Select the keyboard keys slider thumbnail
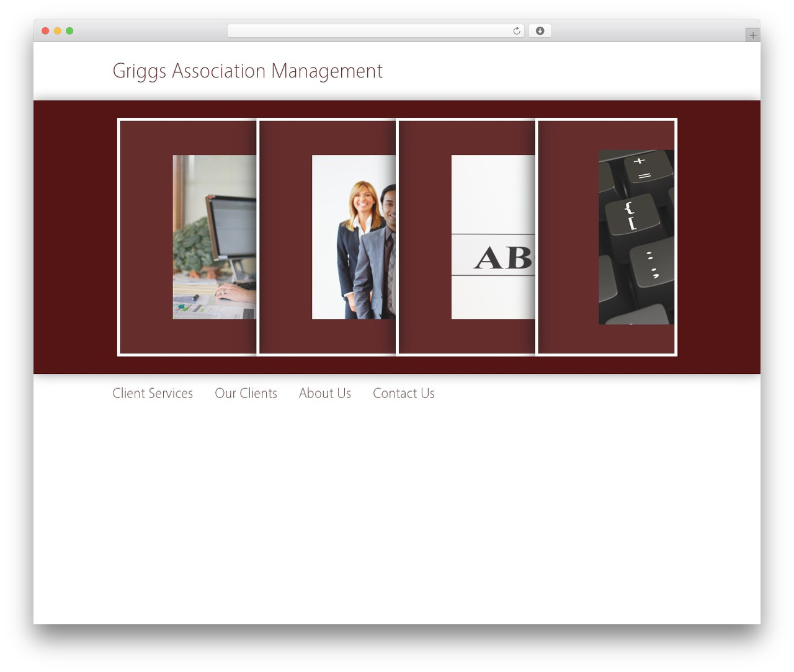794x672 pixels. coord(636,237)
